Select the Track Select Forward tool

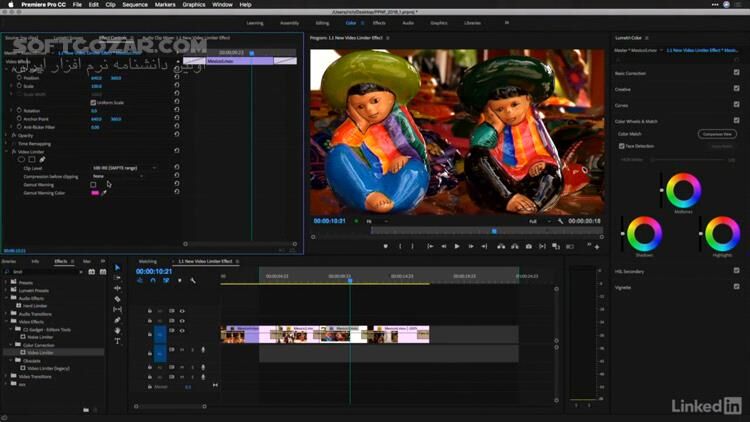pyautogui.click(x=117, y=278)
